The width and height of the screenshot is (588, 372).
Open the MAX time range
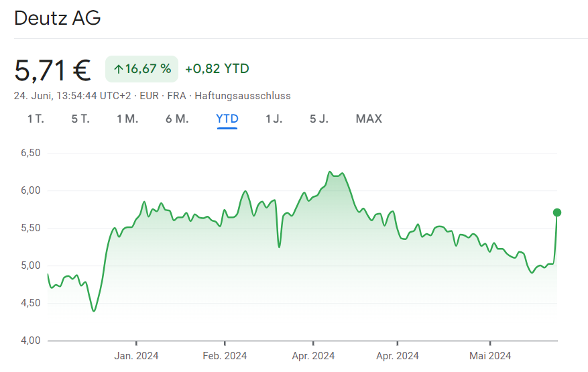tap(369, 119)
